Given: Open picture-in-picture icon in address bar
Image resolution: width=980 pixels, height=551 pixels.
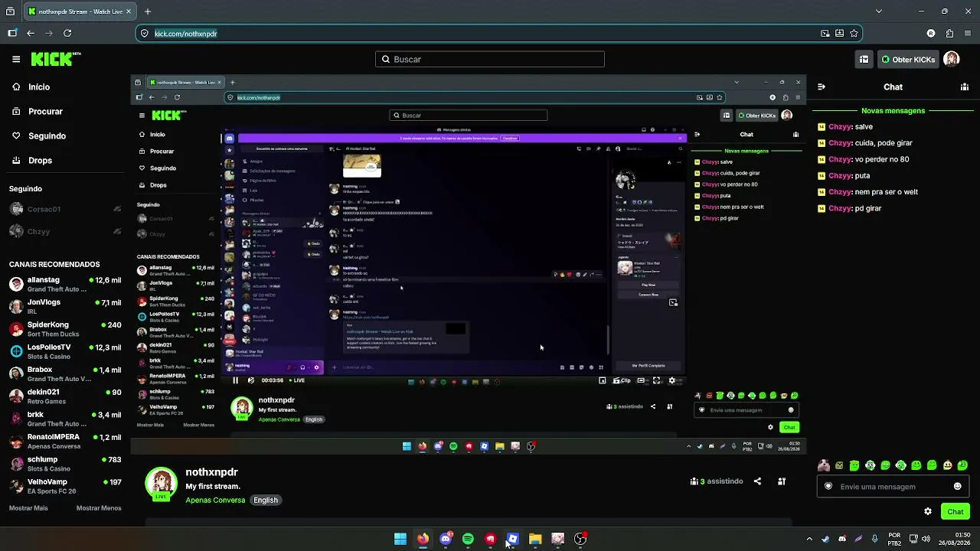Looking at the screenshot, I should pos(825,34).
